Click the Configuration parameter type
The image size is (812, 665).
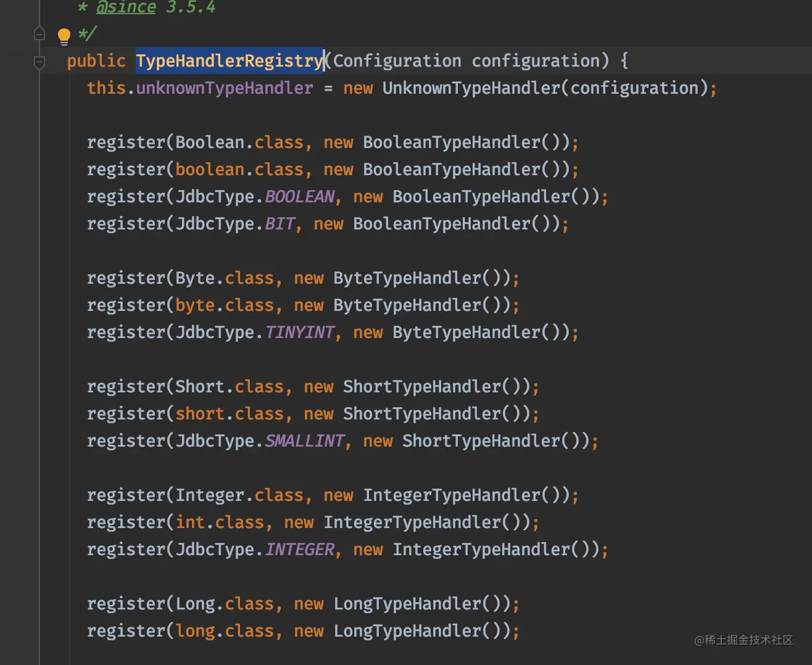[397, 60]
